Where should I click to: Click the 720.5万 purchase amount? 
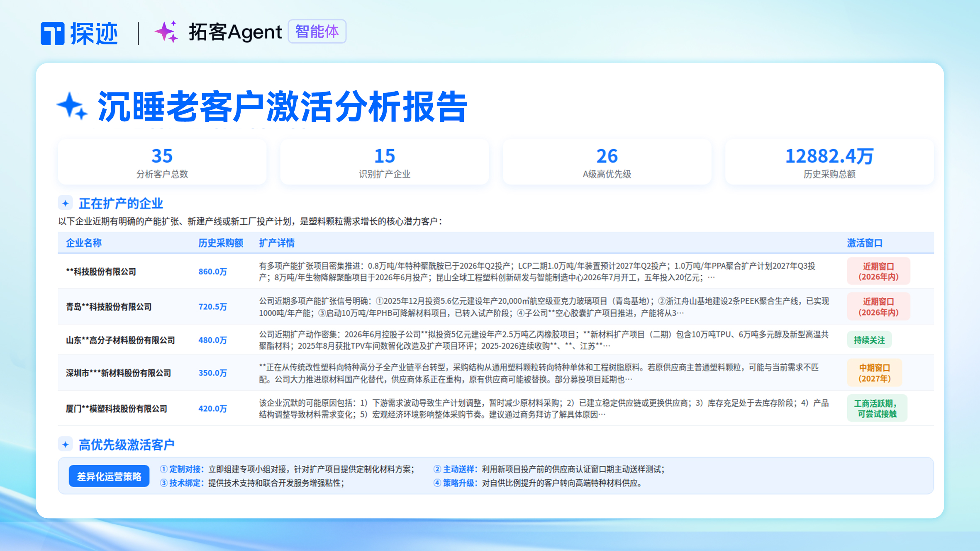pos(212,307)
